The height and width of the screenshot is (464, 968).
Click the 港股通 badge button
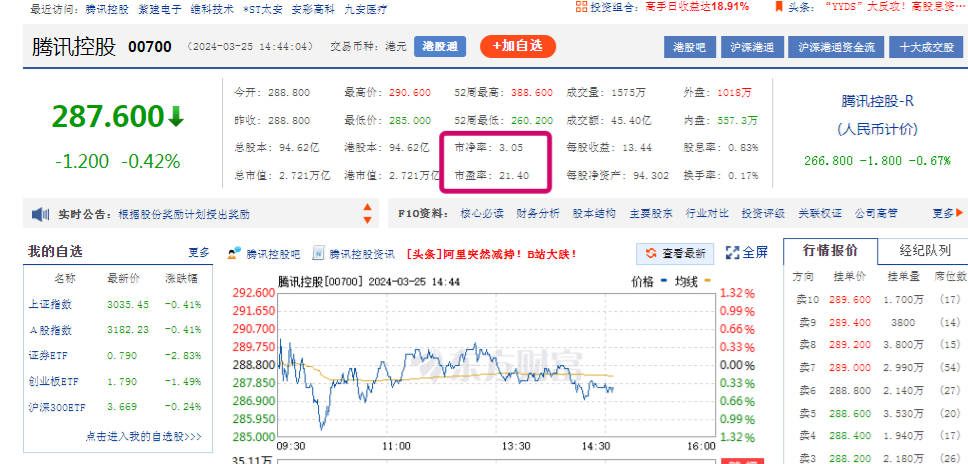pos(440,47)
